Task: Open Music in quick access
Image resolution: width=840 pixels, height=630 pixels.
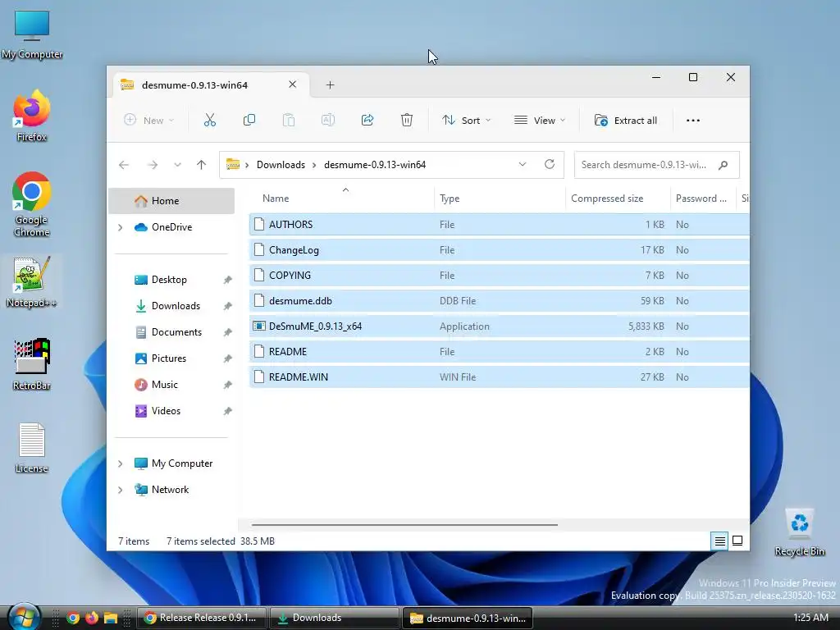Action: (164, 385)
